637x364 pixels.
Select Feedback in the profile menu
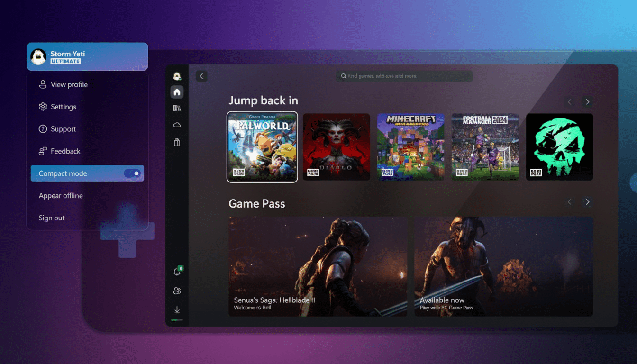coord(65,151)
